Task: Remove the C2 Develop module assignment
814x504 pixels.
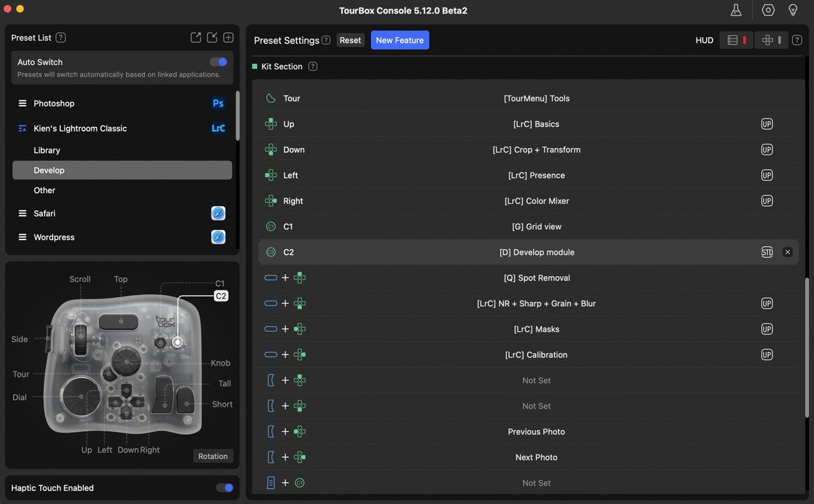Action: (x=788, y=252)
